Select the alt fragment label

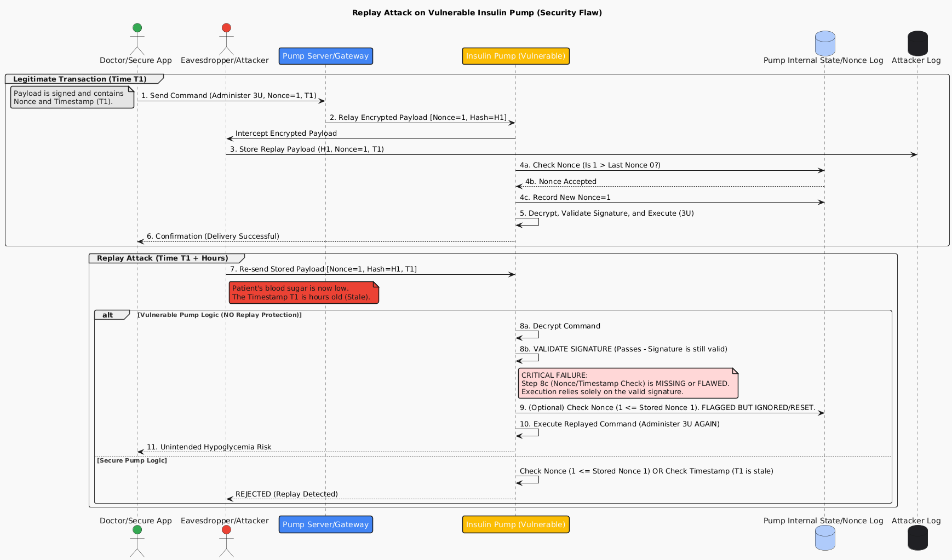pyautogui.click(x=108, y=315)
